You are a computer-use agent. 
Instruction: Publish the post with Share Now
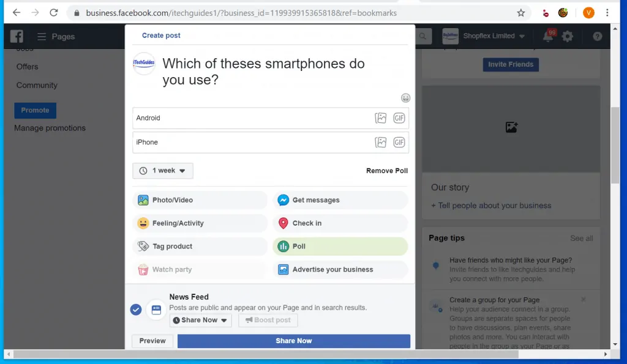[x=293, y=341]
